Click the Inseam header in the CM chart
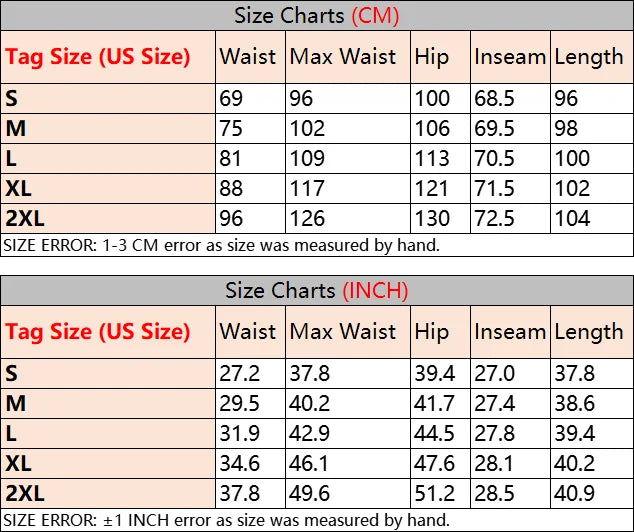 tap(510, 57)
